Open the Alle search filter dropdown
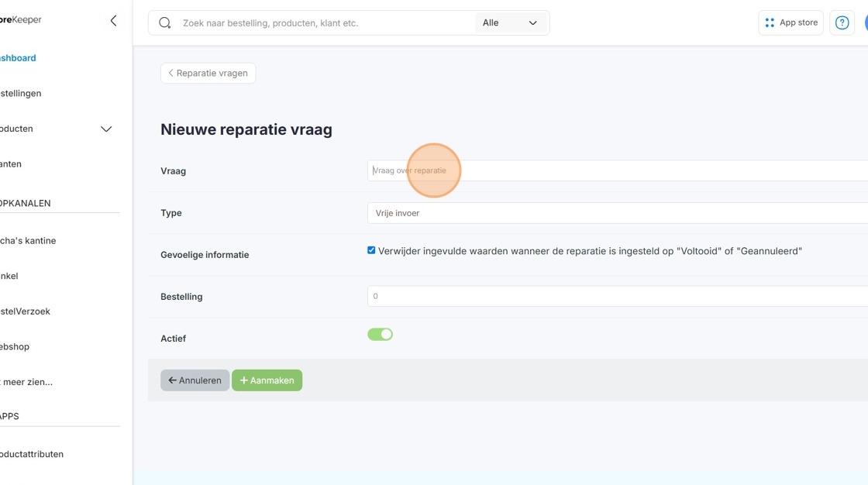868x485 pixels. click(510, 22)
